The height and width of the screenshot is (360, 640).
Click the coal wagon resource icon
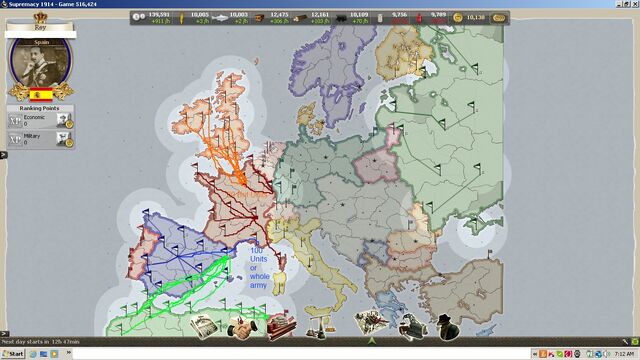[340, 19]
